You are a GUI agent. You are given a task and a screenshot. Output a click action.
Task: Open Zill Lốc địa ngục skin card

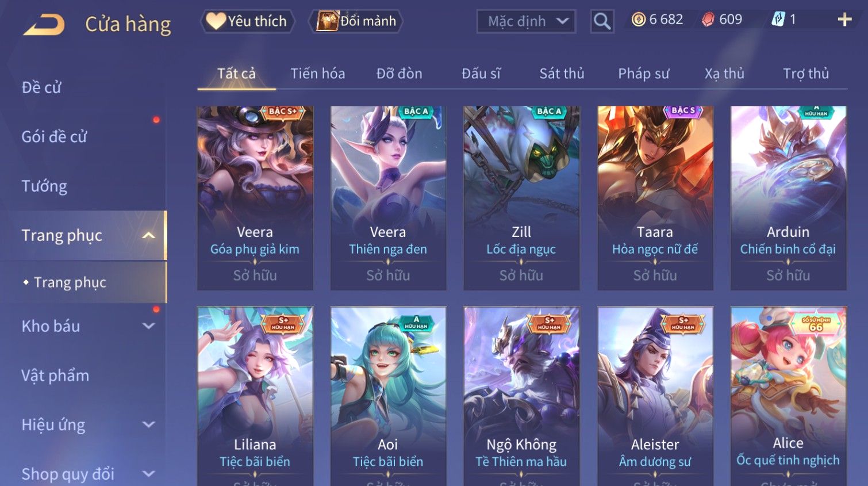pyautogui.click(x=521, y=198)
